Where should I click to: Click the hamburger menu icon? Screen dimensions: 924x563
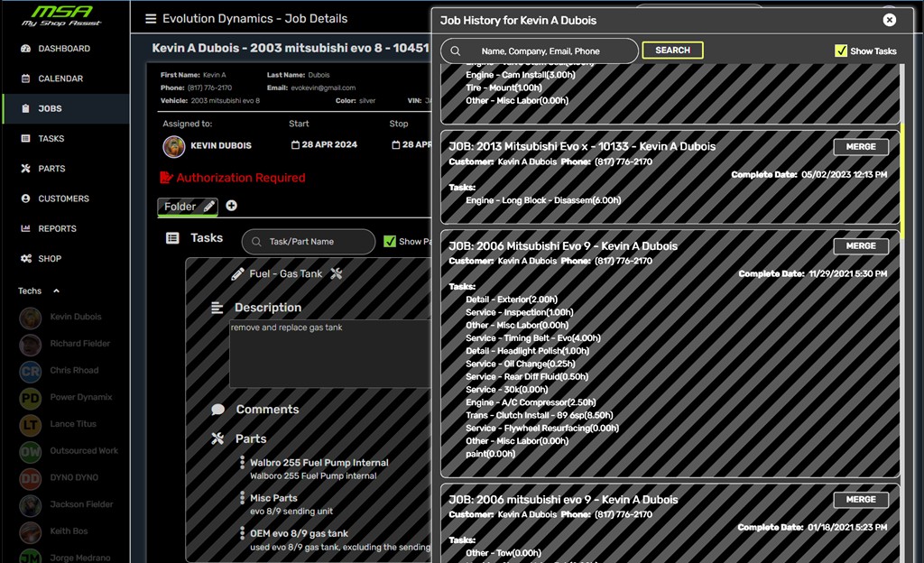(151, 19)
